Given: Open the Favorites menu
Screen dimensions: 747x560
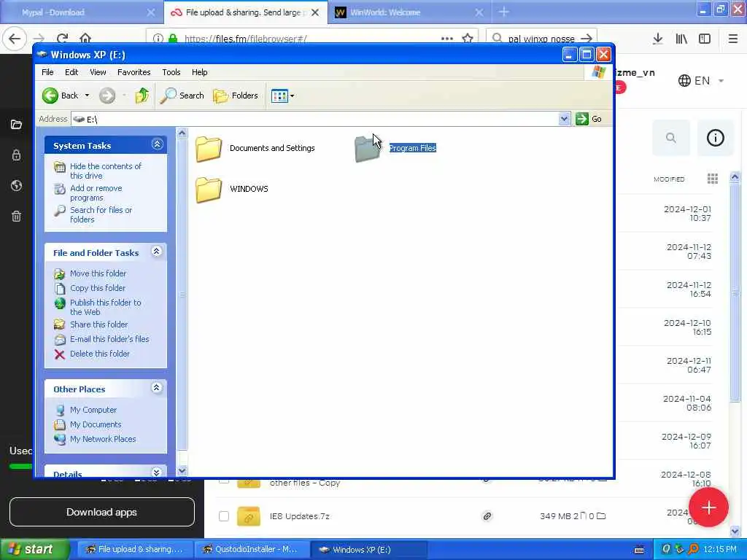Looking at the screenshot, I should click(134, 72).
